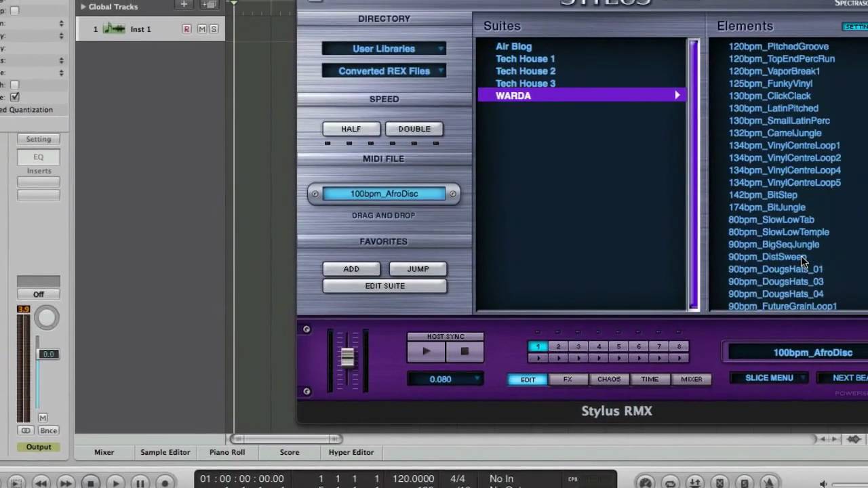Image resolution: width=868 pixels, height=488 pixels.
Task: Click the purple Suites list scrollbar
Action: click(x=693, y=175)
